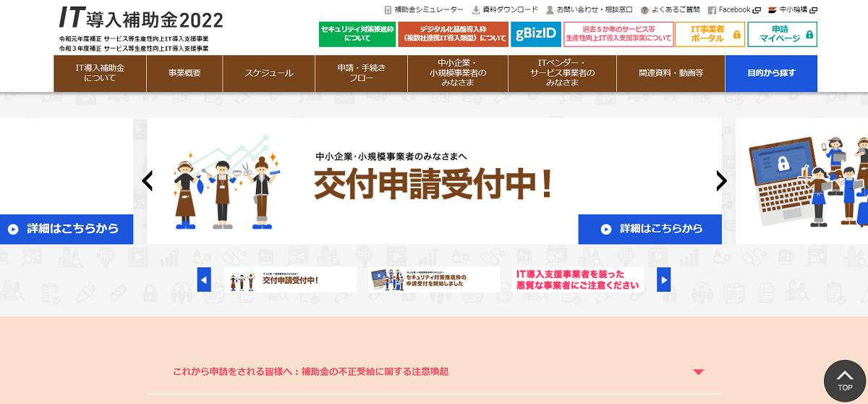
Task: Select the セキュリティ対策推進枠の申請受付 thumbnail
Action: 434,279
